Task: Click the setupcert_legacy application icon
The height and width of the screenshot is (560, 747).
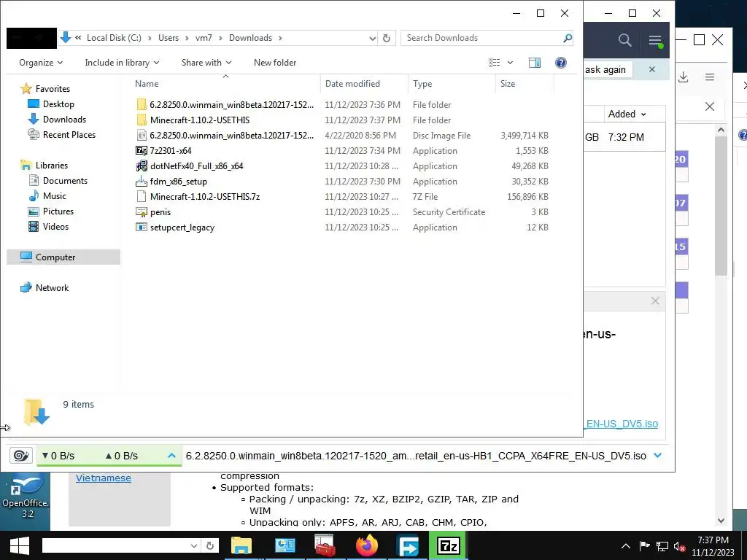Action: tap(142, 227)
